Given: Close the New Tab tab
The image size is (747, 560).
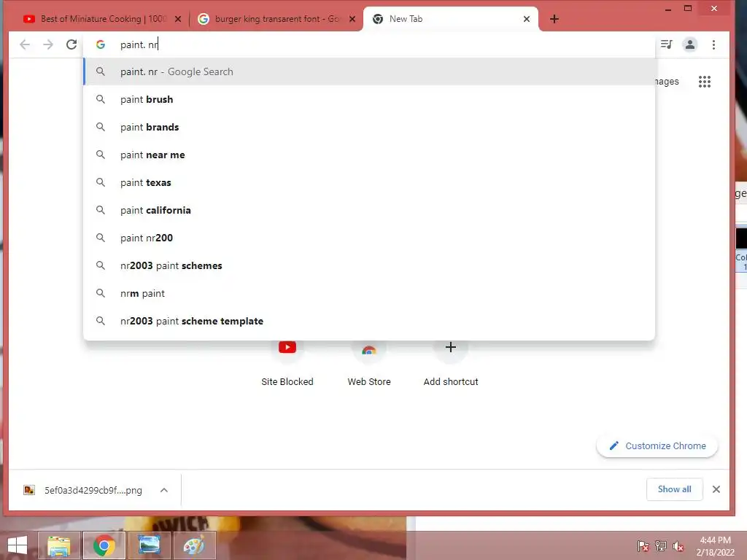Looking at the screenshot, I should click(x=527, y=19).
